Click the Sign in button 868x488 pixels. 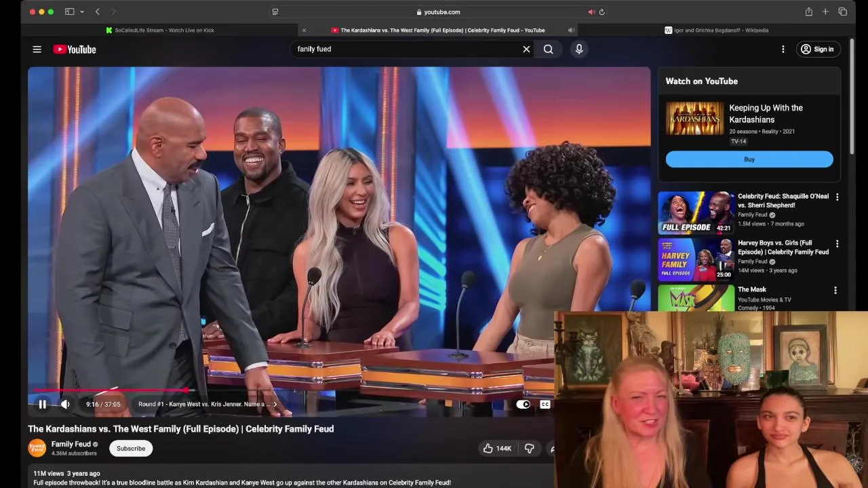click(x=818, y=49)
